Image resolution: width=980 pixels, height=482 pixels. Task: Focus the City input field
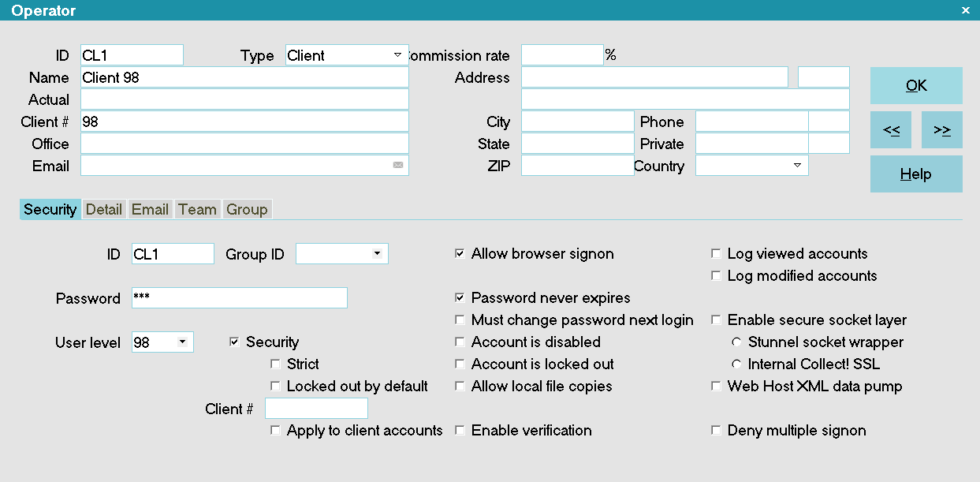point(577,121)
